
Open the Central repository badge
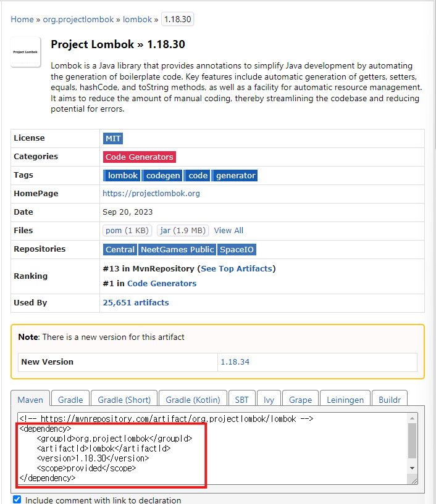(x=120, y=249)
